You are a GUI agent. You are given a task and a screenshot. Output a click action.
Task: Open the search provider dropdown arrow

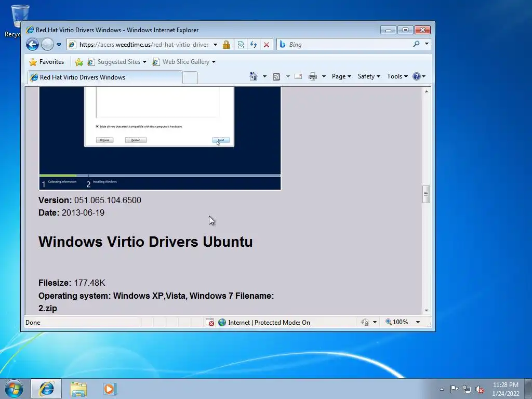(427, 44)
